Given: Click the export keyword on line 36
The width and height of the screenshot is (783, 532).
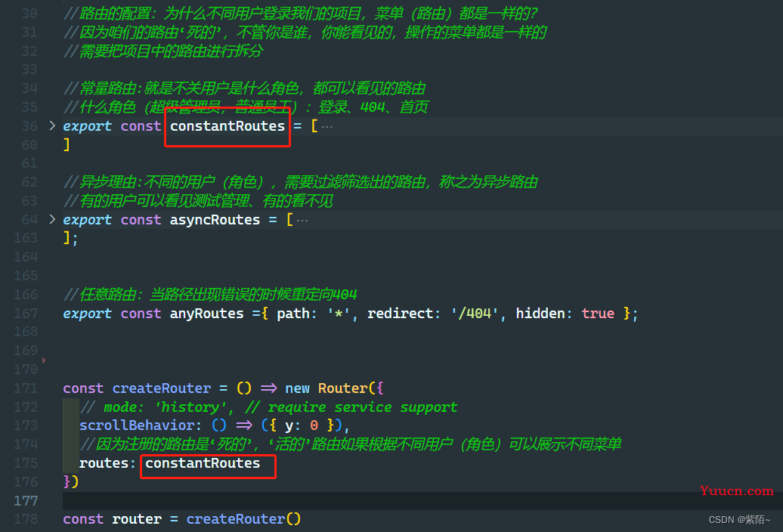Looking at the screenshot, I should pyautogui.click(x=88, y=126).
